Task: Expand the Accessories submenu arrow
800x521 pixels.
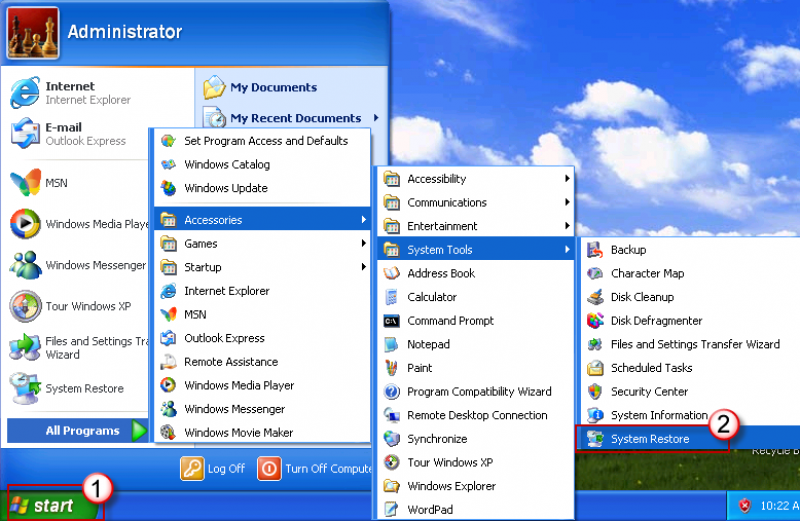Action: [x=363, y=220]
